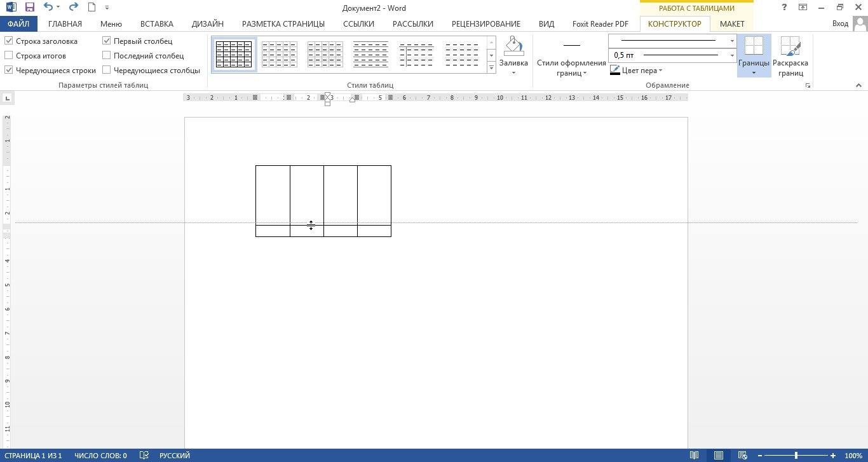Click the Undo arrow icon
The image size is (868, 462).
pyautogui.click(x=48, y=8)
